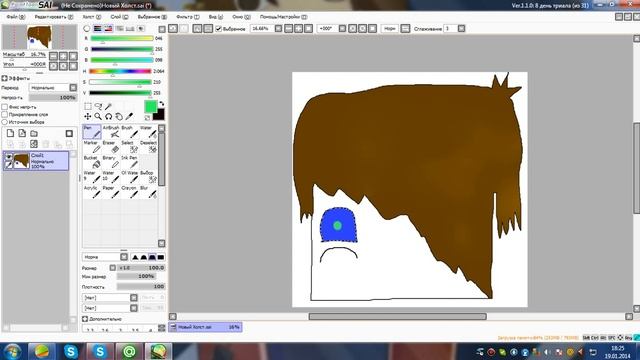
Task: Adjust the red R color slider
Action: (122, 38)
